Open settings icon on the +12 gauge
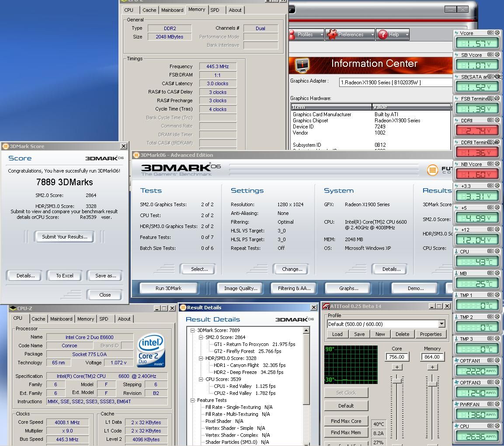The height and width of the screenshot is (446, 504). coord(490,229)
